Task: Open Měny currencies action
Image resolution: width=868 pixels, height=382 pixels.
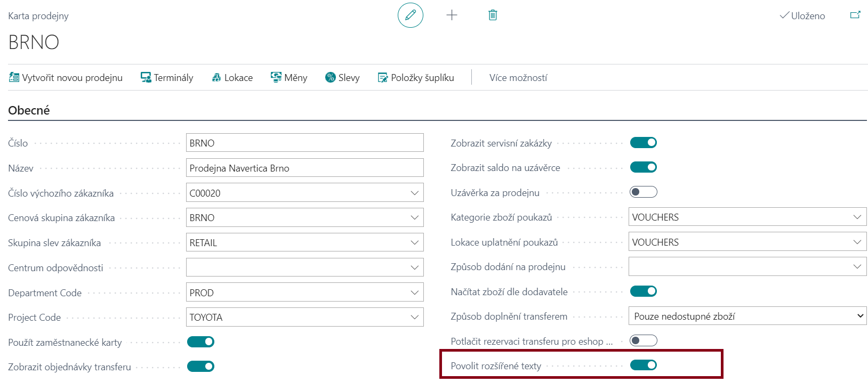Action: (289, 78)
